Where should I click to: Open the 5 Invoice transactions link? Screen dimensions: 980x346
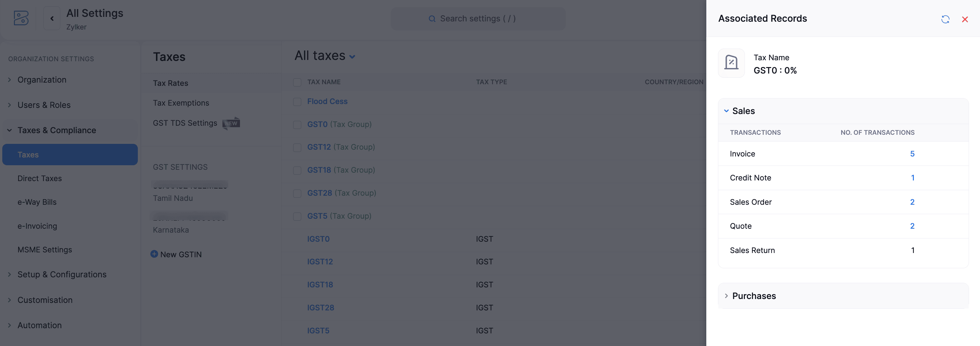click(912, 154)
